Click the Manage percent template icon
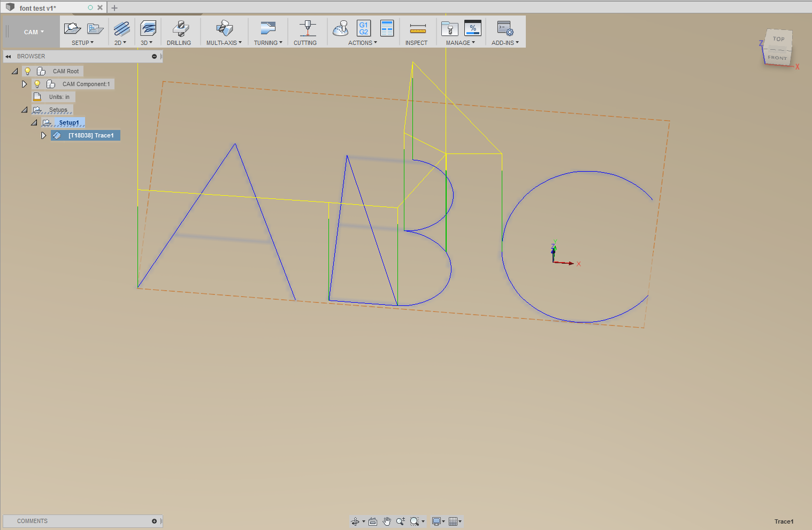812x530 pixels. (473, 28)
